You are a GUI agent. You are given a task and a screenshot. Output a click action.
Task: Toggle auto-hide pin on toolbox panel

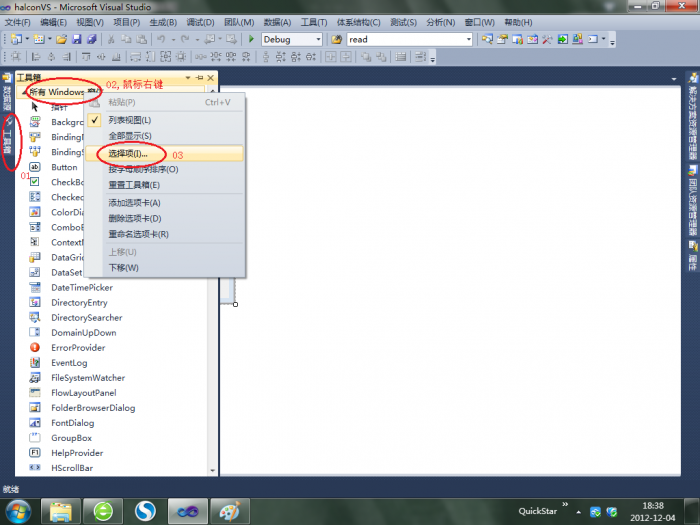[x=200, y=78]
